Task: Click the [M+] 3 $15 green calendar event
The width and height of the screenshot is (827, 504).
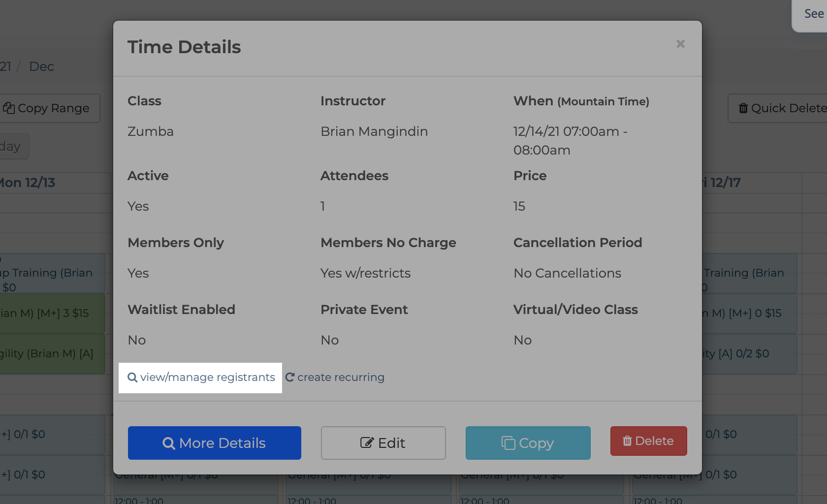Action: pyautogui.click(x=52, y=314)
